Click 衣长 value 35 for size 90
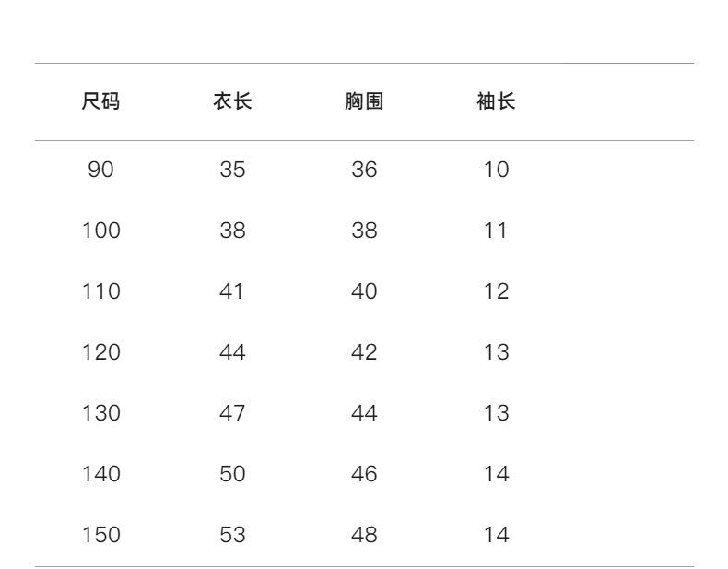The image size is (728, 569). click(x=232, y=170)
